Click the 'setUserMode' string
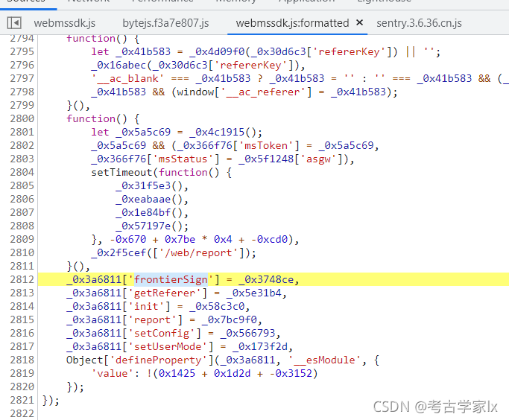The width and height of the screenshot is (509, 420). pyautogui.click(x=168, y=346)
